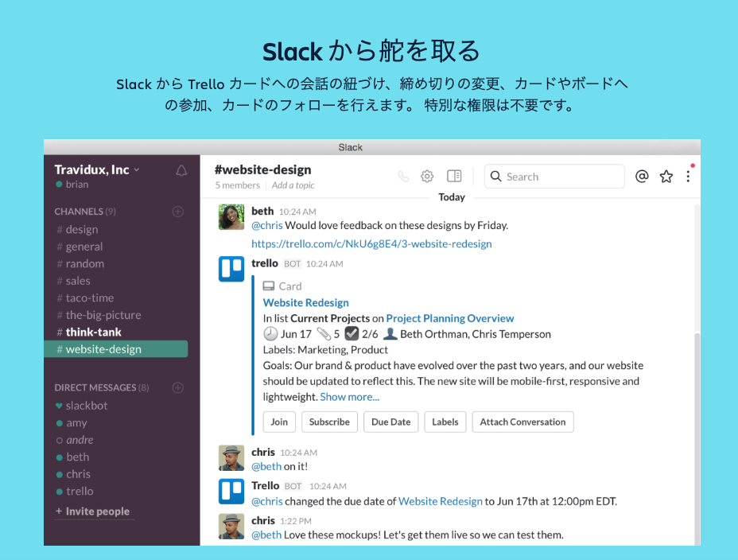The height and width of the screenshot is (560, 738).
Task: Open direct message with slackbot
Action: click(86, 406)
